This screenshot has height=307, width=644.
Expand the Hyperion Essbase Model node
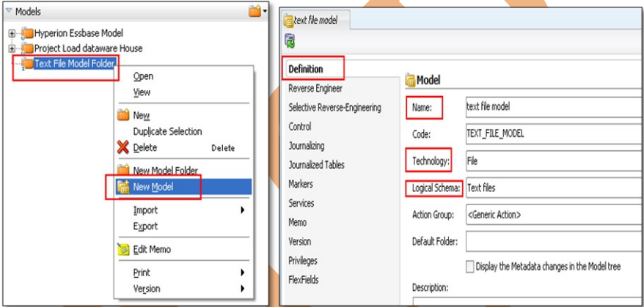coord(12,33)
